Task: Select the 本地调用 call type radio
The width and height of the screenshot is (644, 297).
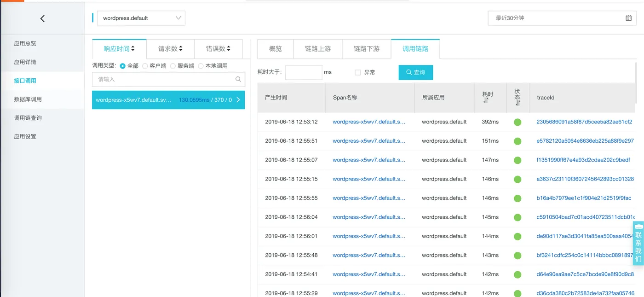Action: tap(201, 66)
